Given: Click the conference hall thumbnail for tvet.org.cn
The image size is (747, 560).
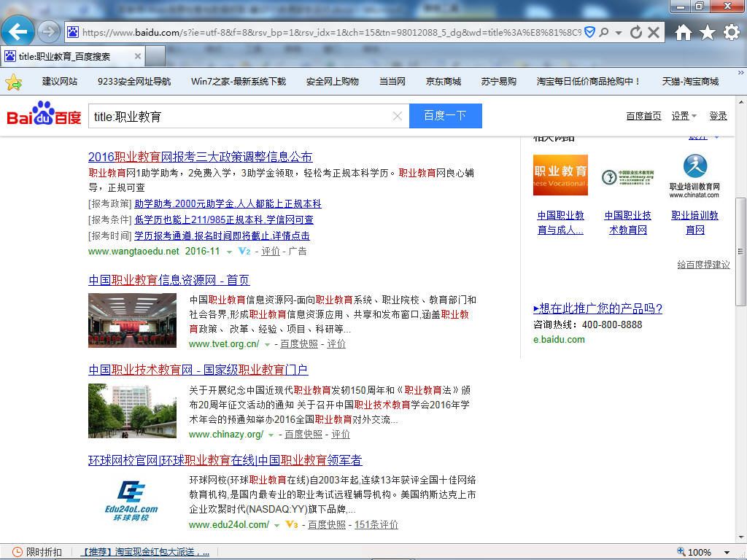Looking at the screenshot, I should click(x=132, y=320).
